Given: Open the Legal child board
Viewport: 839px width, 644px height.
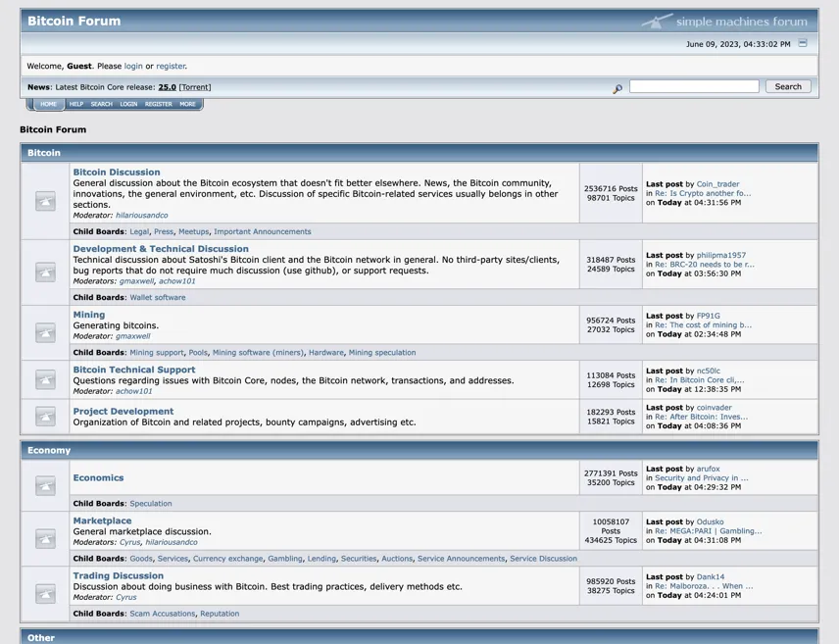Looking at the screenshot, I should (x=139, y=231).
